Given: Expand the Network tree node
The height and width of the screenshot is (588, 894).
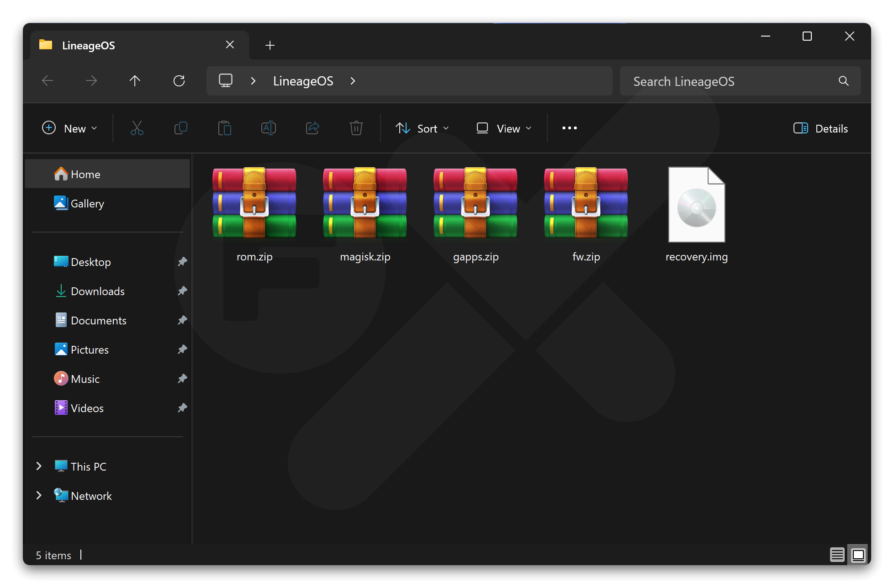Looking at the screenshot, I should click(39, 496).
